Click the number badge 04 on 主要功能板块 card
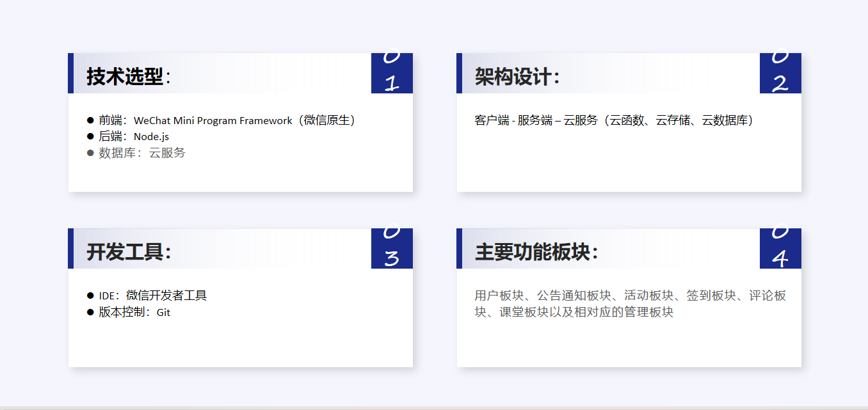This screenshot has height=410, width=868. [780, 249]
